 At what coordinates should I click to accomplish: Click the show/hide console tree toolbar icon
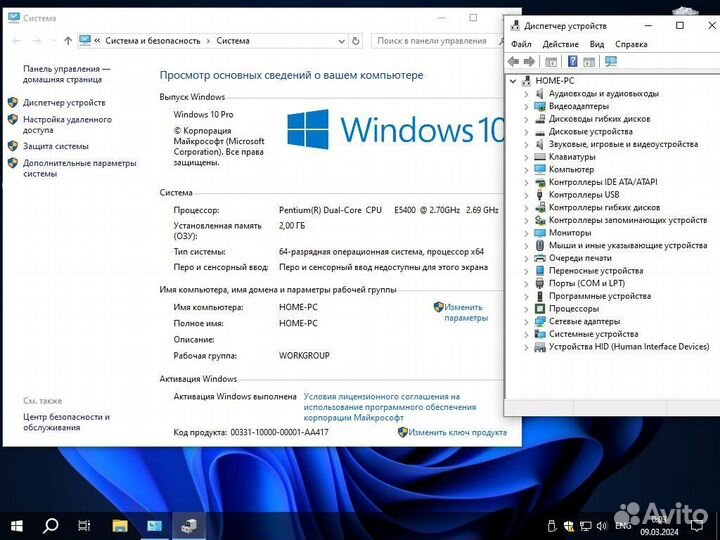(x=551, y=62)
